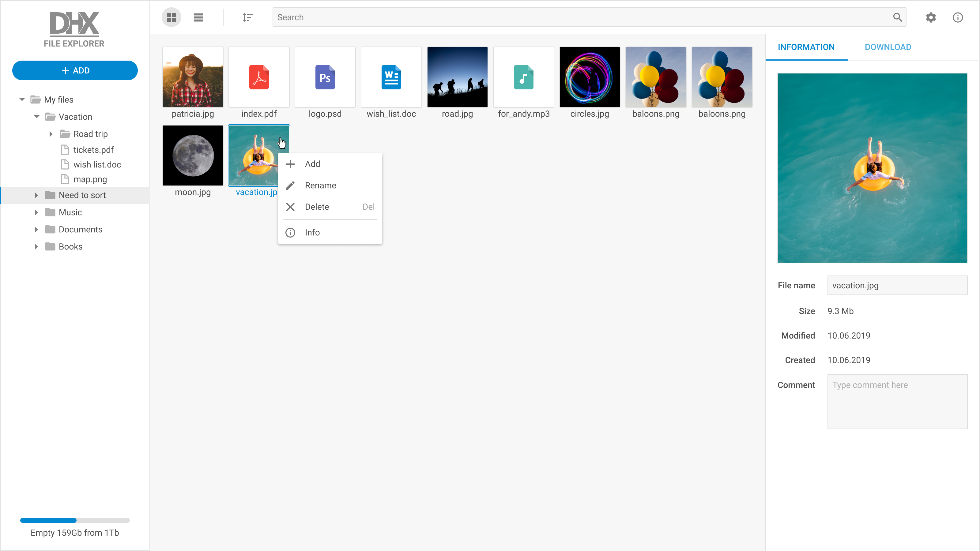
Task: Switch to the DOWNLOAD tab
Action: click(888, 47)
